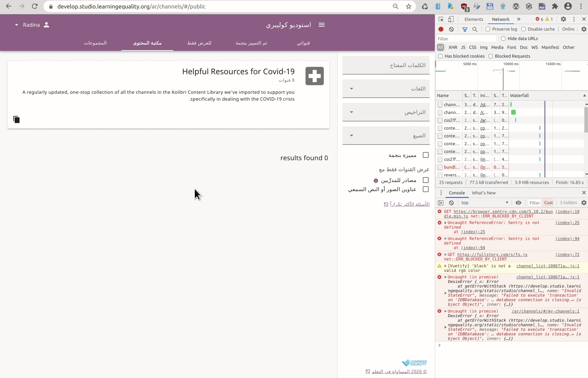The width and height of the screenshot is (588, 378).
Task: Open the اللغات languages dropdown
Action: point(386,89)
